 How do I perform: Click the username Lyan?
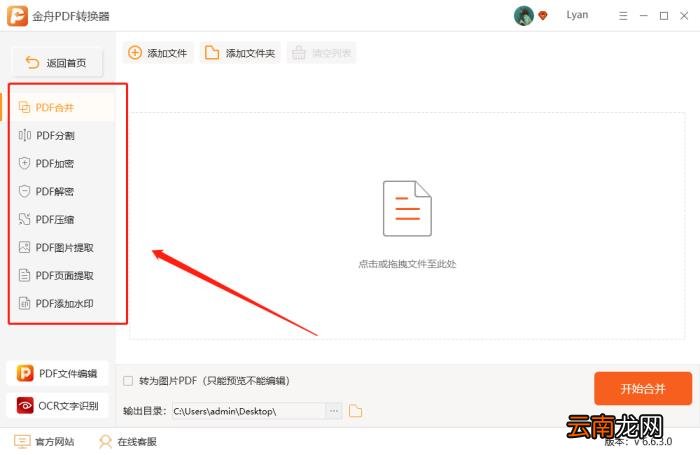[x=577, y=15]
